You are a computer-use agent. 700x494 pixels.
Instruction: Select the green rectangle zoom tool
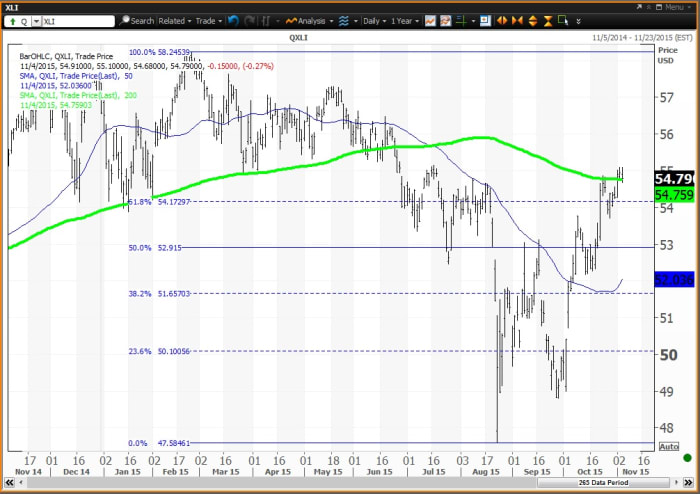(x=563, y=21)
